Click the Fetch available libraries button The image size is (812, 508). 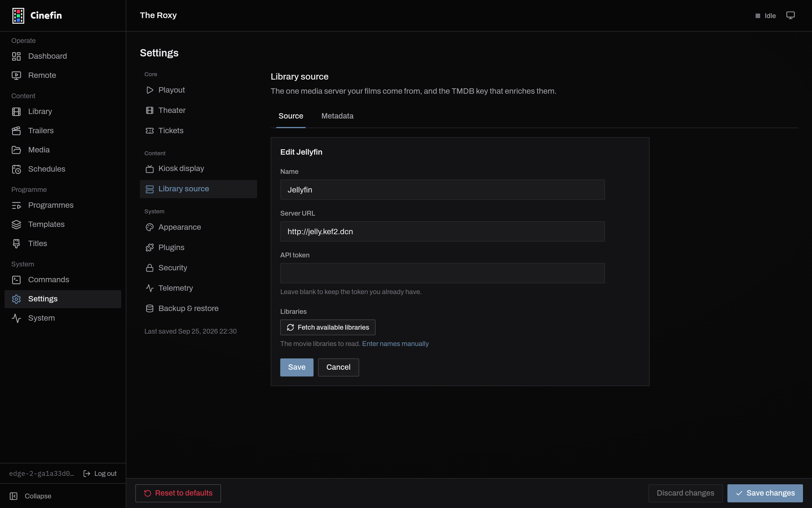[x=328, y=327]
